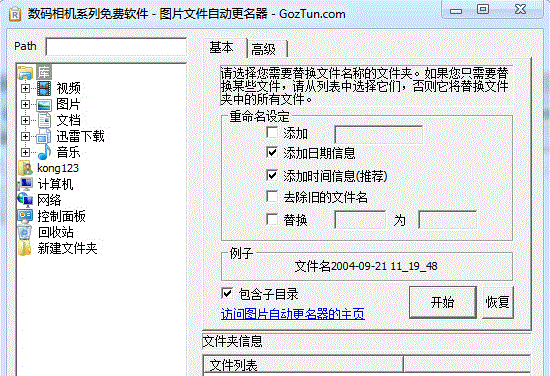Select the 库 root tree label
Image resolution: width=550 pixels, height=376 pixels.
click(x=43, y=72)
